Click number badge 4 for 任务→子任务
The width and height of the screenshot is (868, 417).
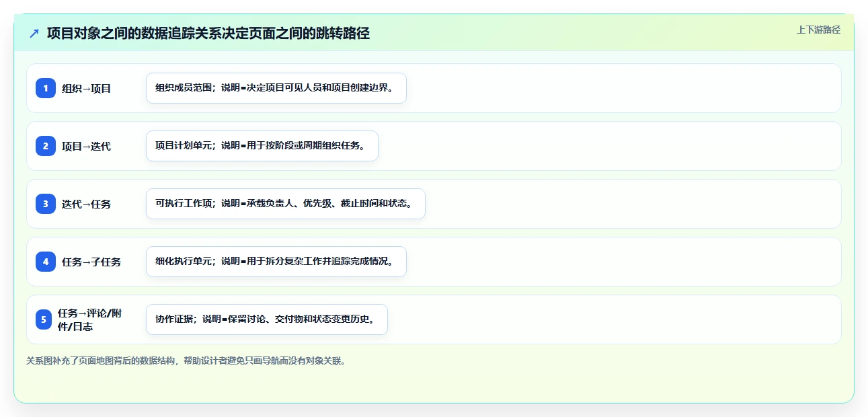tap(46, 262)
